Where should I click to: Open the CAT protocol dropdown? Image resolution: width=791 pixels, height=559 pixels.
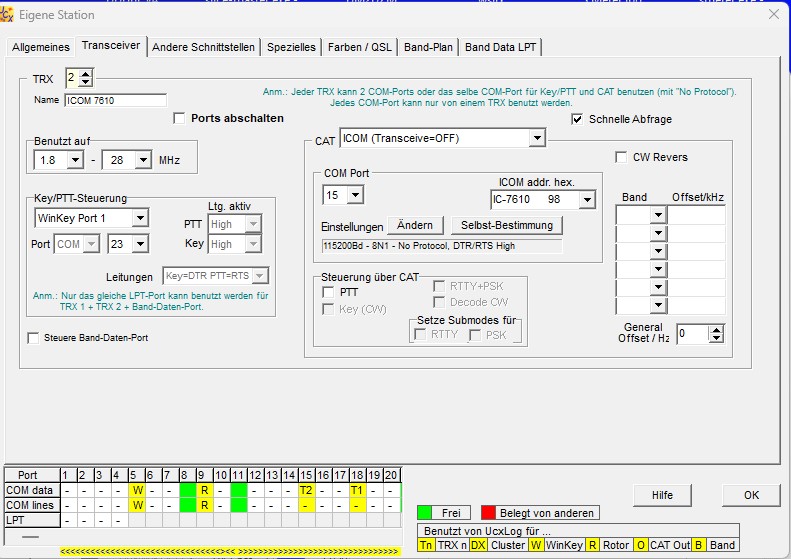(537, 138)
